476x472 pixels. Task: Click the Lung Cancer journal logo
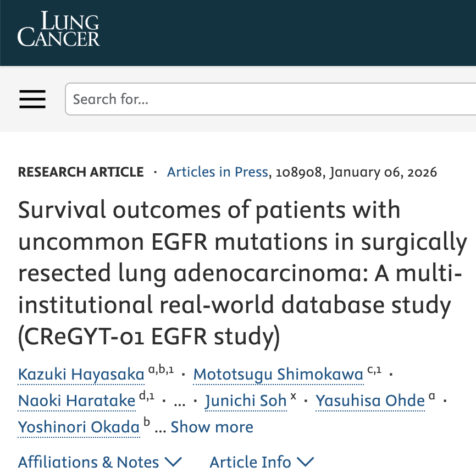pos(58,29)
